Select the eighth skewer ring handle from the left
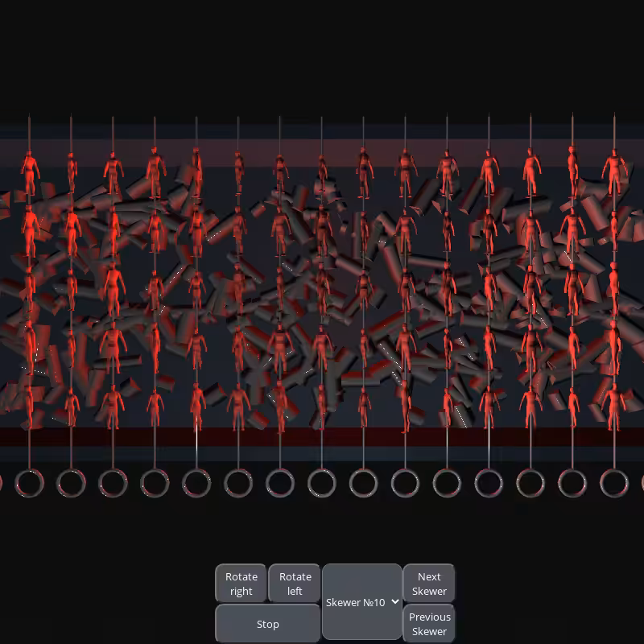Viewport: 644px width, 644px height. coord(321,483)
